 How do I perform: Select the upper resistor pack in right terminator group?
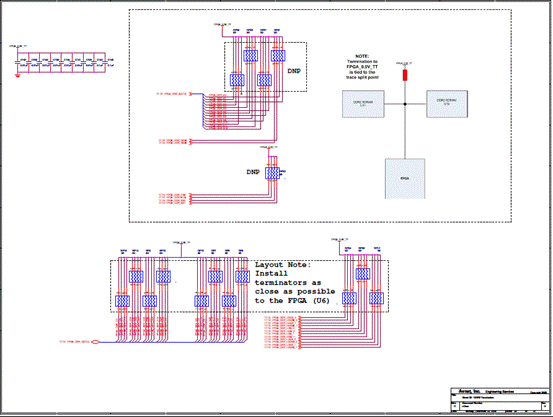click(363, 274)
